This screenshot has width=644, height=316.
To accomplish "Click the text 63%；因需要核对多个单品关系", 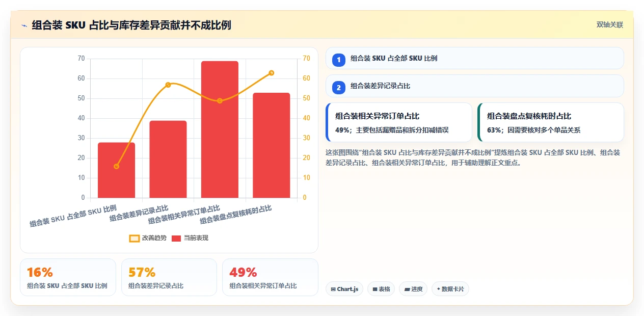I will pos(533,130).
